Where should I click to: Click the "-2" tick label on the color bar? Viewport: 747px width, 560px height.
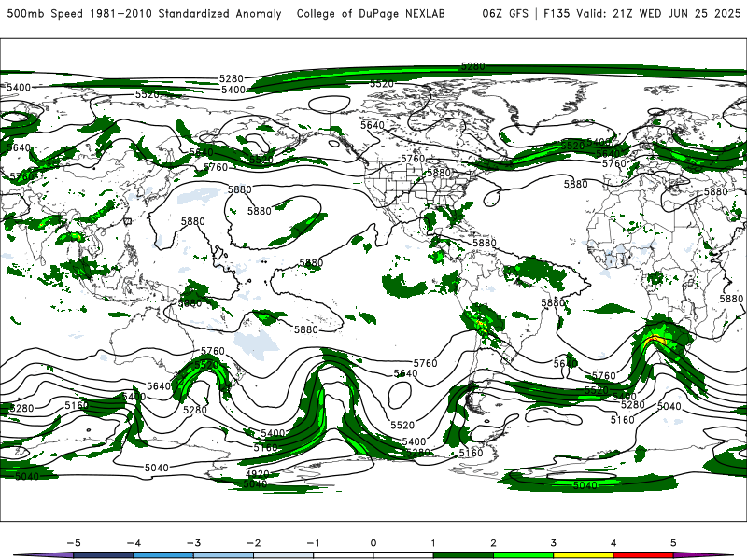click(253, 543)
